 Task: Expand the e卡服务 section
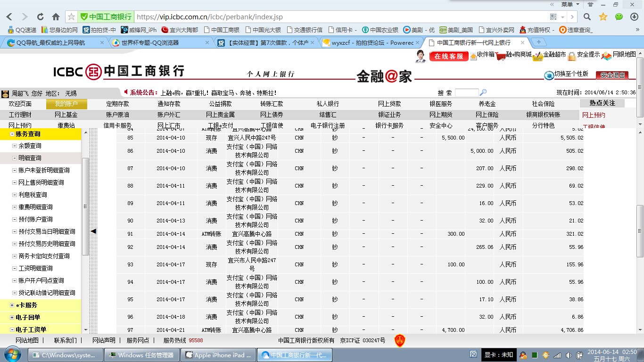[12, 305]
